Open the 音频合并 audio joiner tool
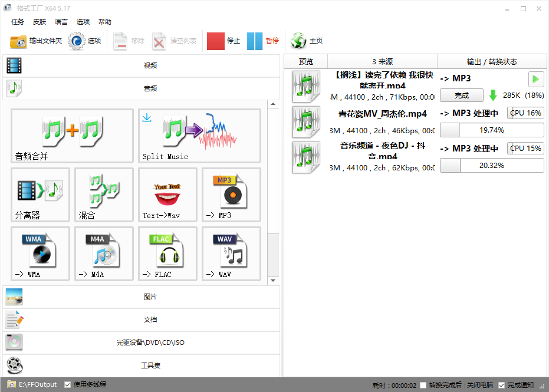Screen dimensions: 549x392 coord(72,136)
